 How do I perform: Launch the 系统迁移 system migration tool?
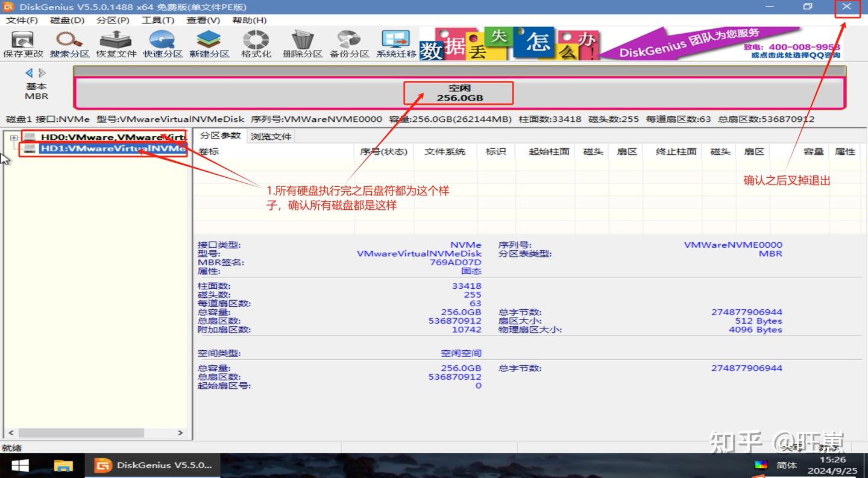(396, 44)
